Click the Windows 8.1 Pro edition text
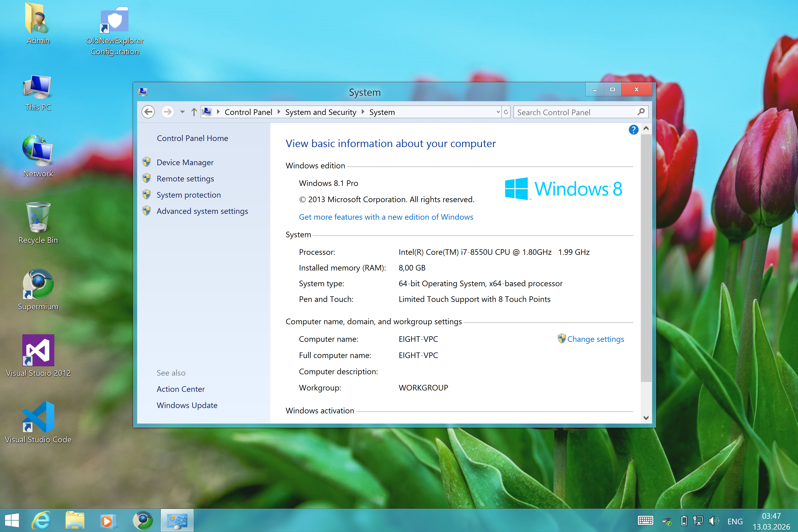The height and width of the screenshot is (532, 798). click(329, 184)
